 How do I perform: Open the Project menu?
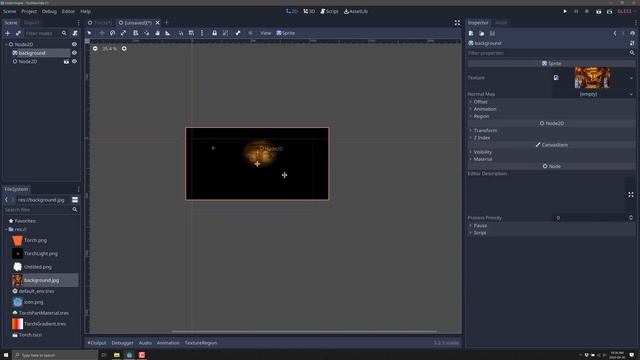29,11
